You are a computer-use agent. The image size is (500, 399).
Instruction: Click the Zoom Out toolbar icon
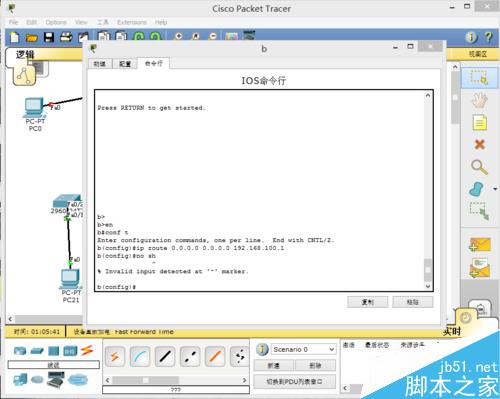coord(213,36)
